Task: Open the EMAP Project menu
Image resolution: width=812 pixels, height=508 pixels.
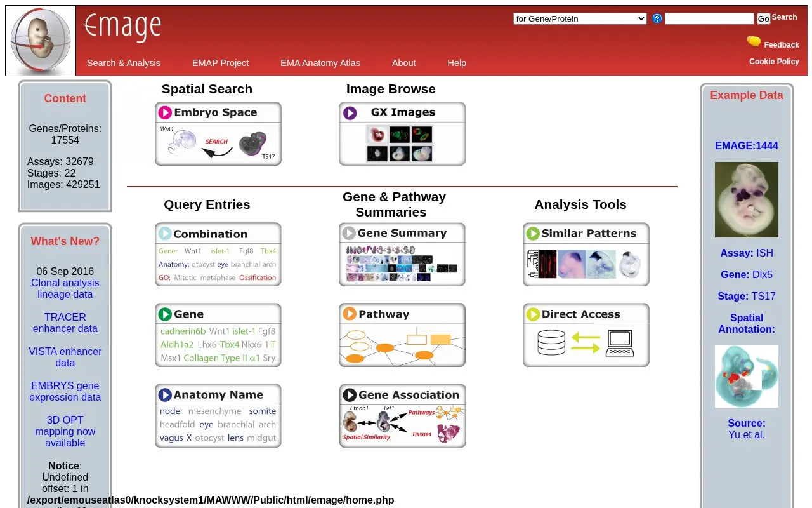Action: [x=220, y=63]
